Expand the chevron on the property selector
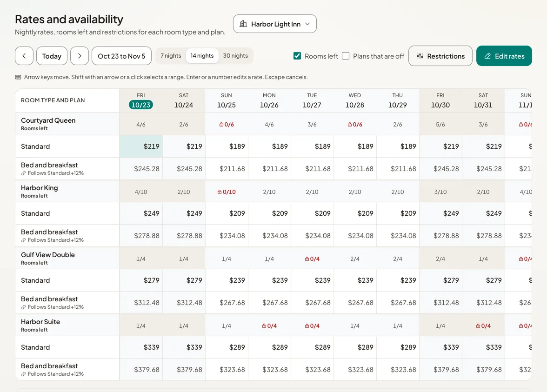Image resolution: width=547 pixels, height=392 pixels. tap(307, 24)
